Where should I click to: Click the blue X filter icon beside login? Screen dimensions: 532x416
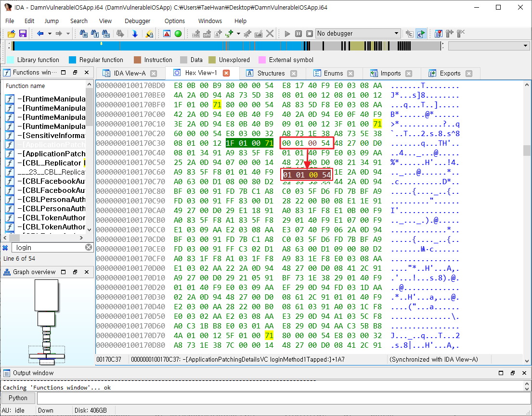click(x=5, y=248)
